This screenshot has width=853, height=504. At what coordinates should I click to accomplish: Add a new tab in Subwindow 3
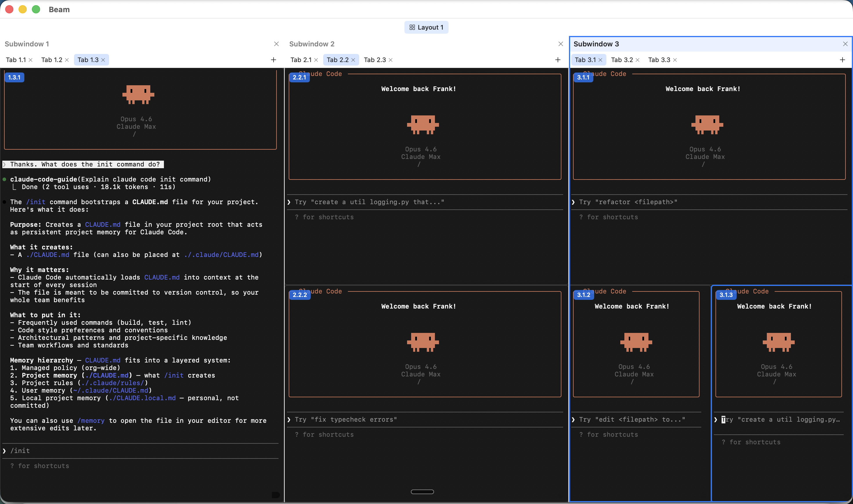(842, 60)
